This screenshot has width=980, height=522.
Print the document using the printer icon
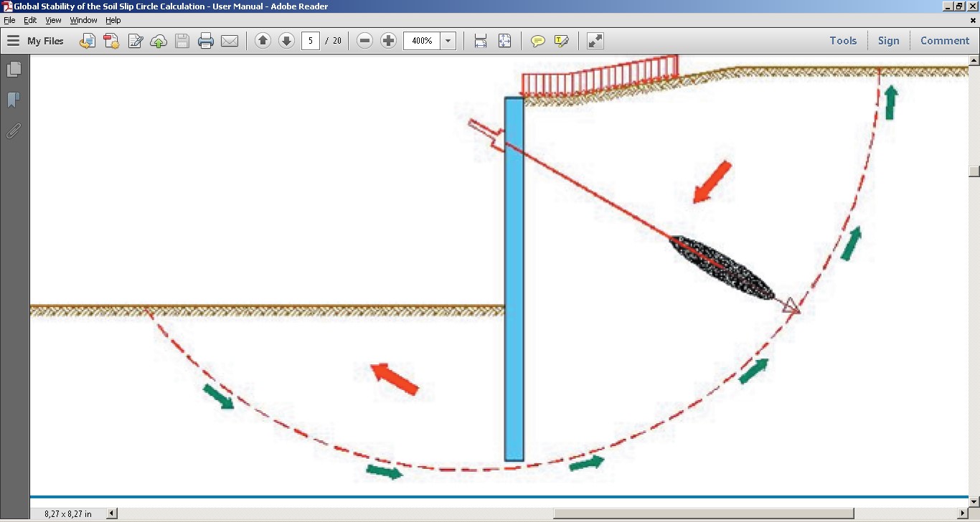coord(206,41)
